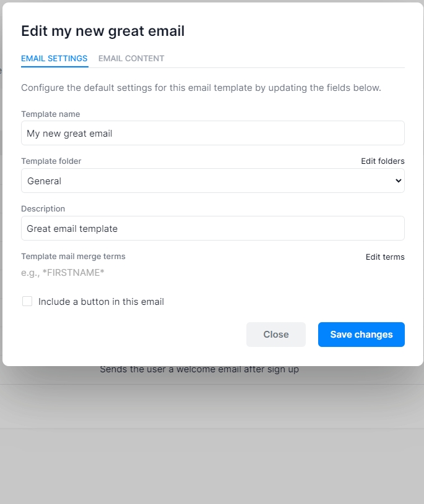The height and width of the screenshot is (504, 424).
Task: Open the Edit terms link
Action: pyautogui.click(x=385, y=257)
